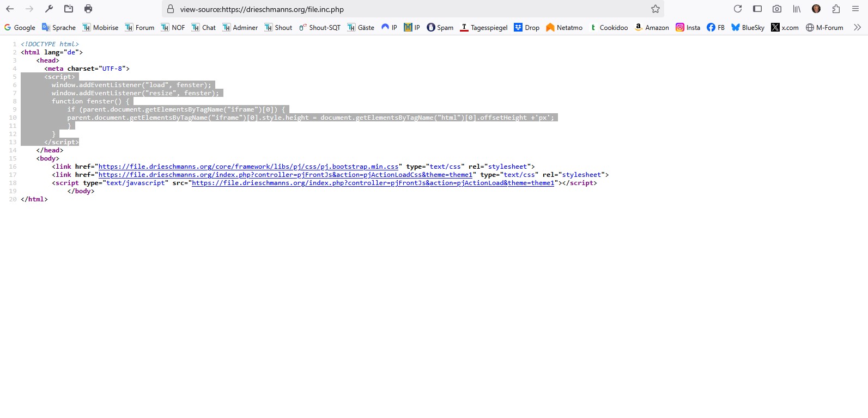Open the Netatmo bookmark
This screenshot has width=868, height=418.
coord(564,27)
